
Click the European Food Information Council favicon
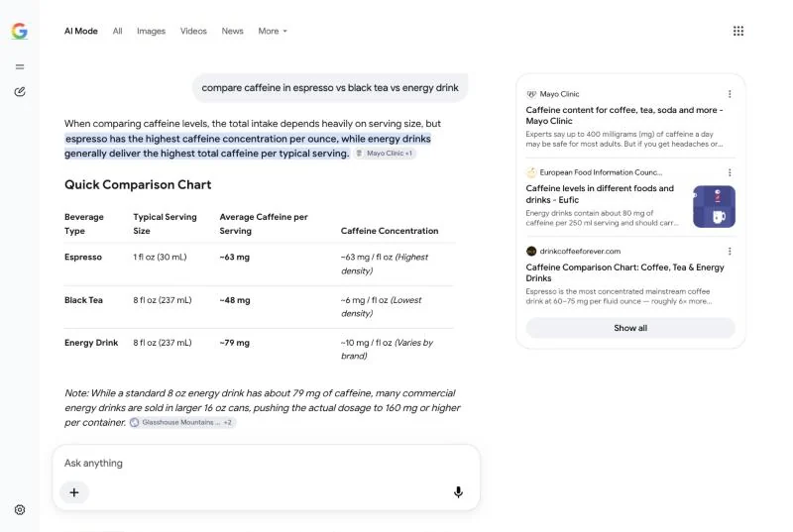pyautogui.click(x=531, y=172)
